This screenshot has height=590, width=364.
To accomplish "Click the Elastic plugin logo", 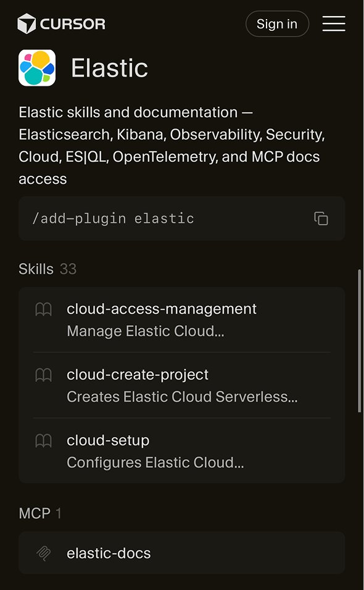I will tap(37, 68).
